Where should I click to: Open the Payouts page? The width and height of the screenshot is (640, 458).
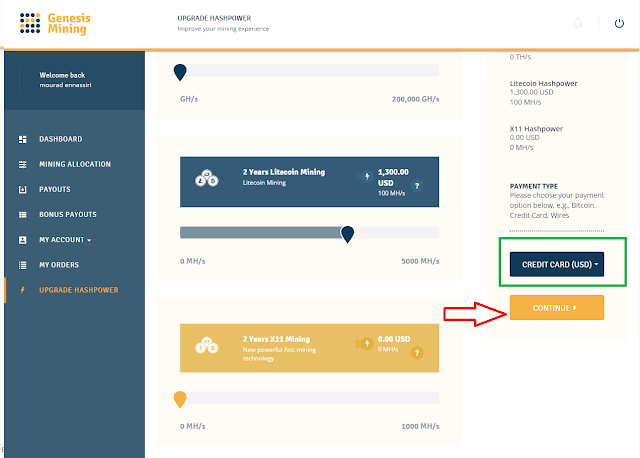[55, 189]
